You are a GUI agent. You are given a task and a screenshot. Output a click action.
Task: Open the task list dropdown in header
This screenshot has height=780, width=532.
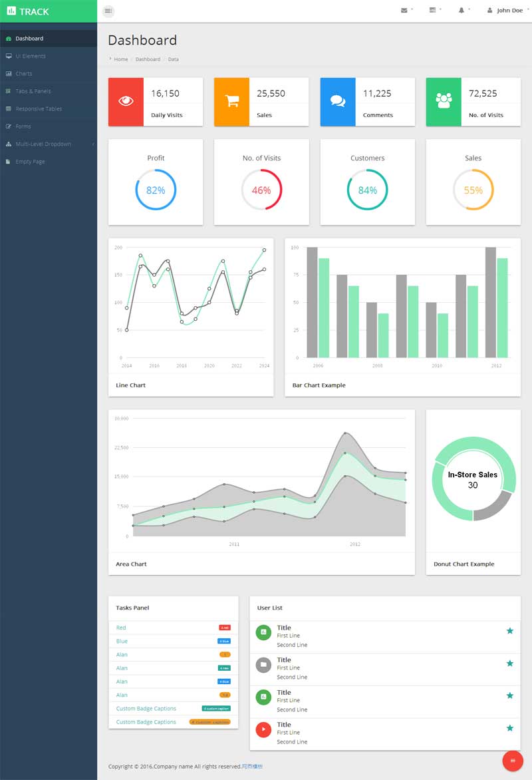435,11
